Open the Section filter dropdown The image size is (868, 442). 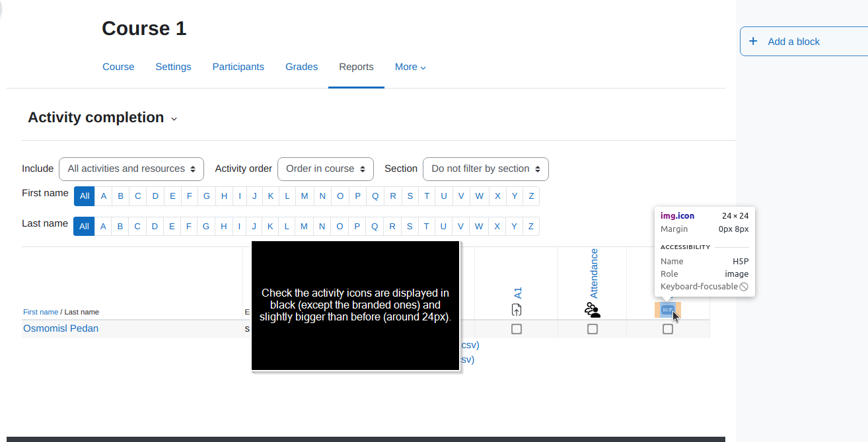(486, 169)
